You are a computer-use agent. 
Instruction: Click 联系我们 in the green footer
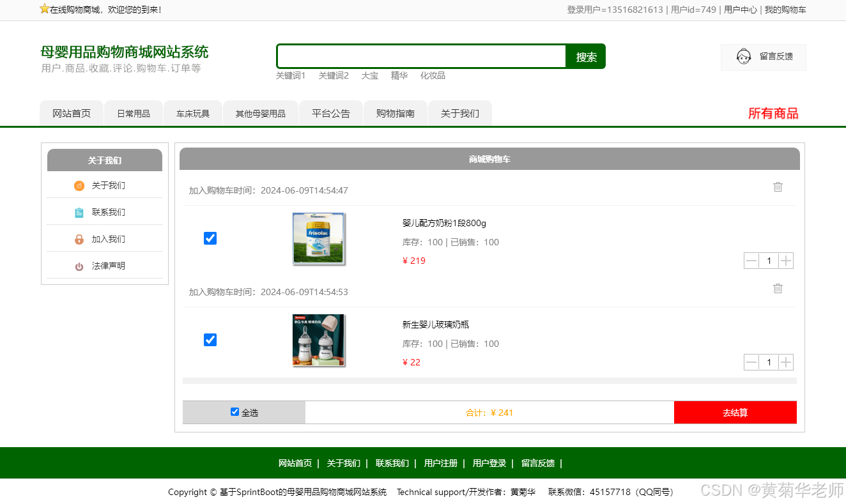[392, 463]
